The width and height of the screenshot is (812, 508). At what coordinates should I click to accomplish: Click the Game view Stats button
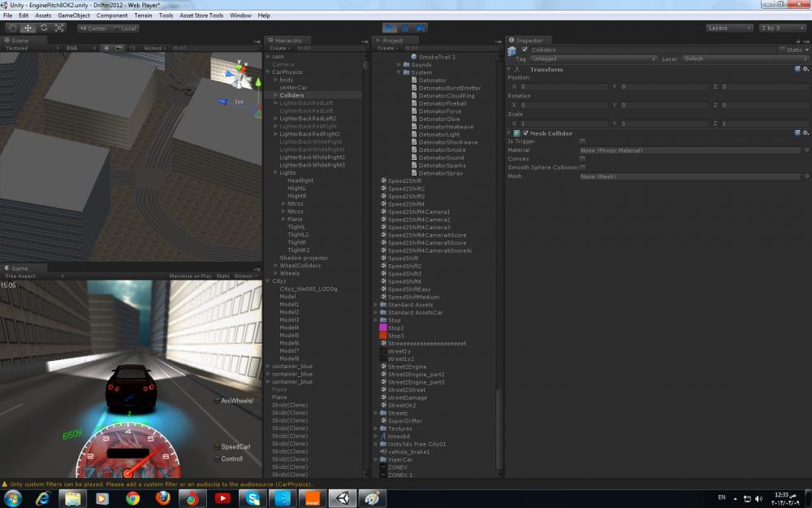pos(222,276)
